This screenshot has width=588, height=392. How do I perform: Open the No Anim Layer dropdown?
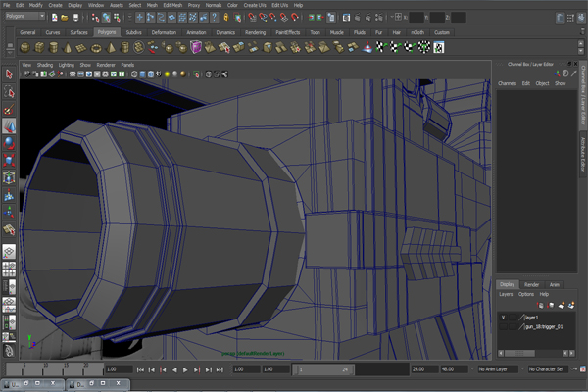[497, 369]
